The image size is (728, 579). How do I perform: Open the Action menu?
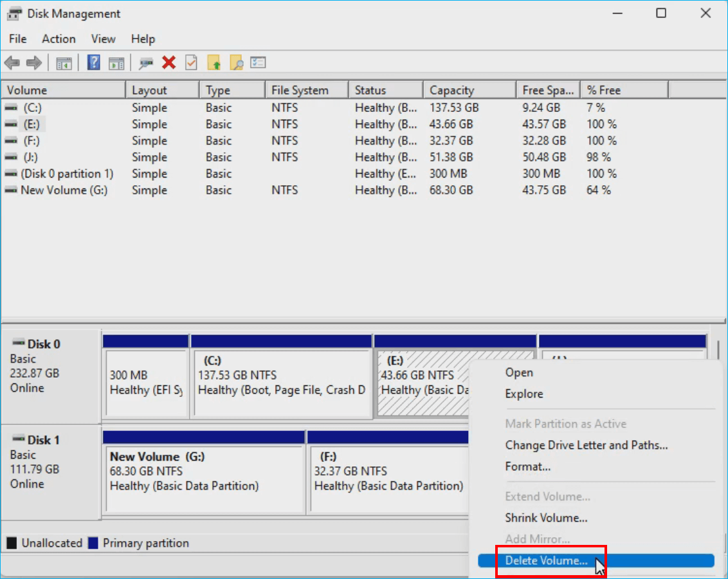coord(59,39)
